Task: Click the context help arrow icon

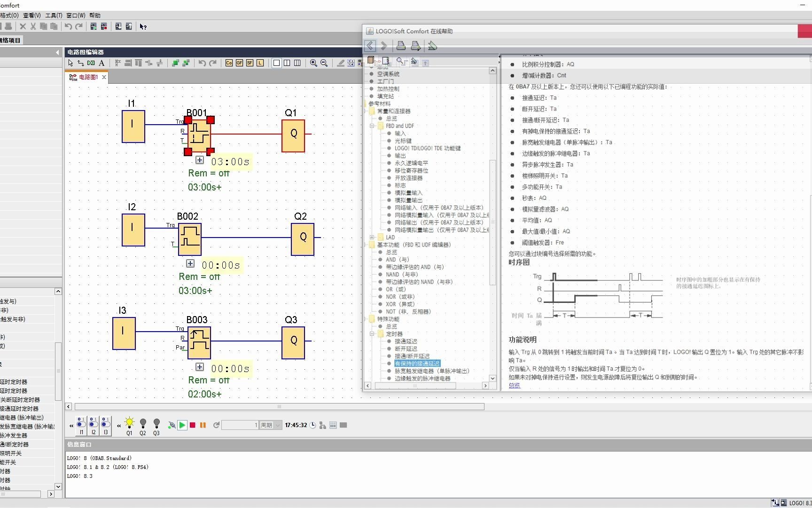Action: coord(143,27)
